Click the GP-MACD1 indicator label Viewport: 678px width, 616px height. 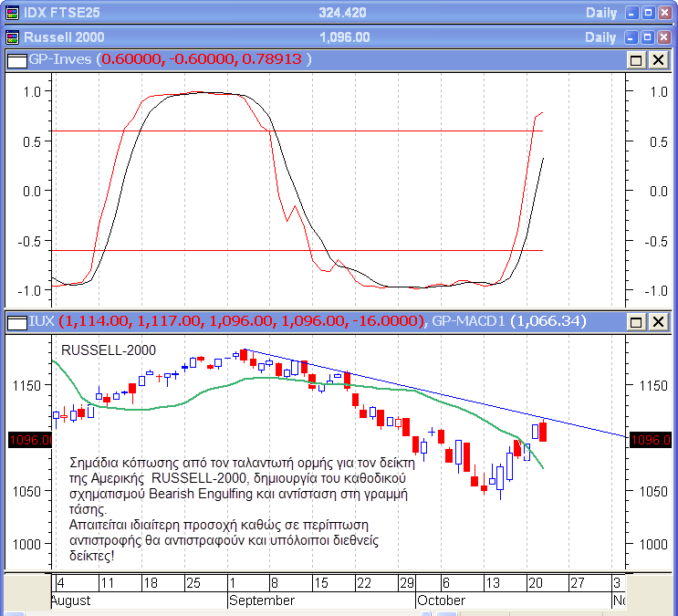pos(468,321)
